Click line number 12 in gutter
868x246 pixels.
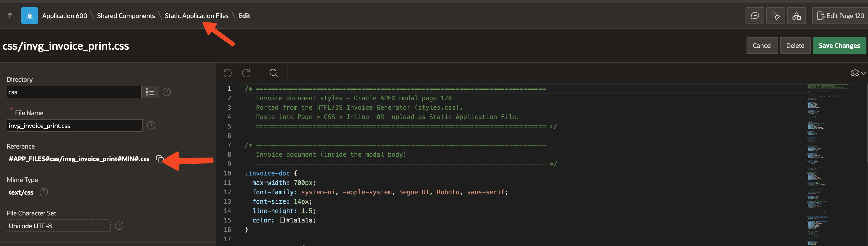(227, 192)
